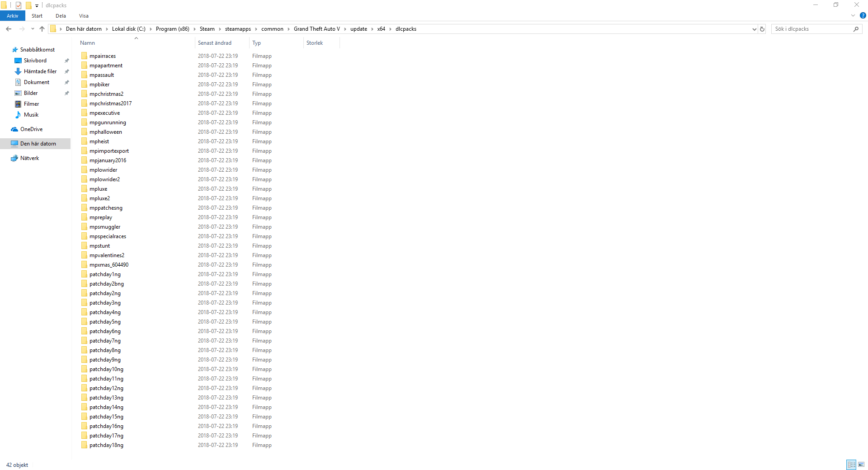868x470 pixels.
Task: Expand the chevron after Steam in path
Action: click(x=220, y=29)
